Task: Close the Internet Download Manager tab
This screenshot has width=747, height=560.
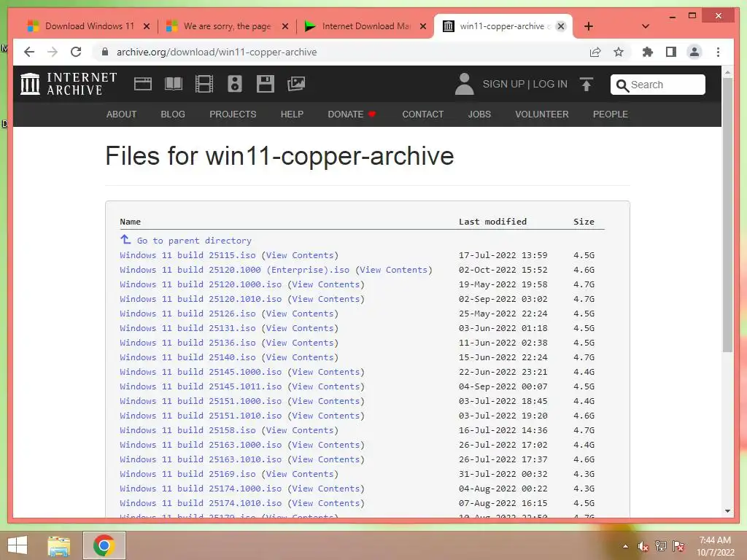Action: tap(423, 26)
